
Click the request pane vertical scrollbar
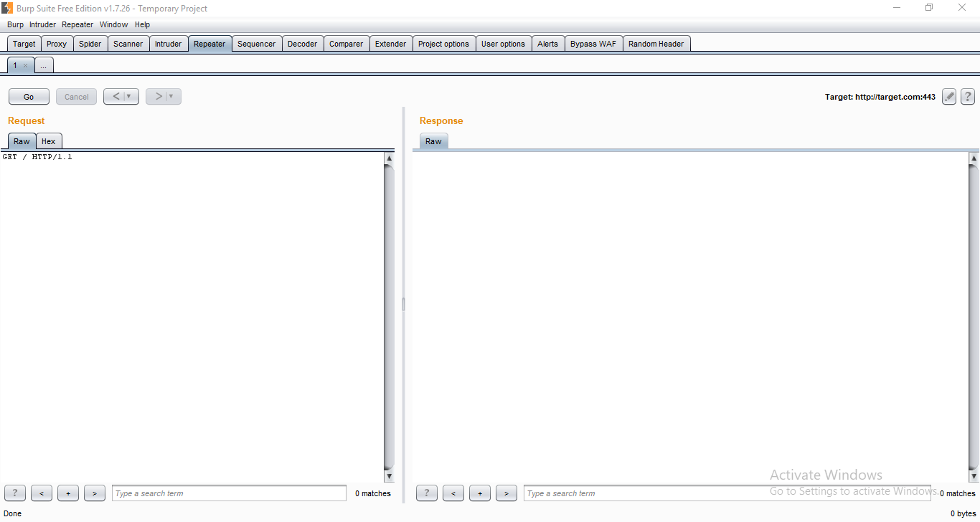[x=389, y=315]
